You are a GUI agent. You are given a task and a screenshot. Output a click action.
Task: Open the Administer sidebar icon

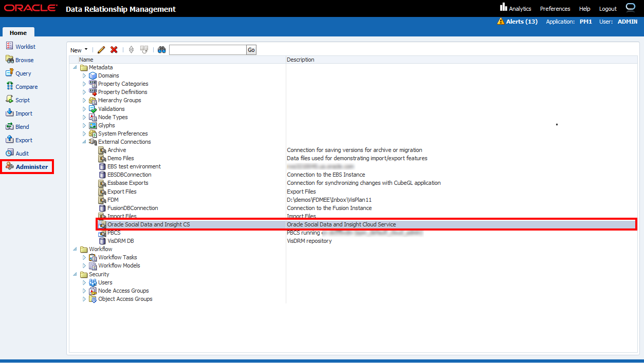tap(10, 166)
